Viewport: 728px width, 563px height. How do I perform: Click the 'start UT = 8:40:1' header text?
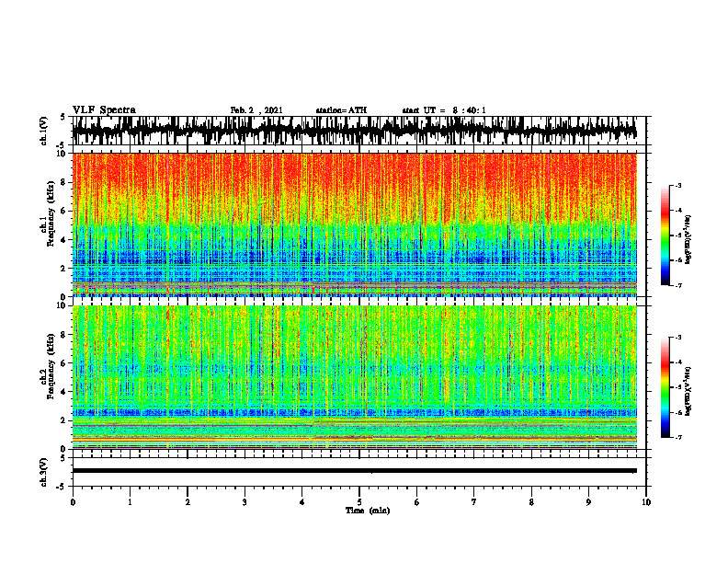[444, 110]
